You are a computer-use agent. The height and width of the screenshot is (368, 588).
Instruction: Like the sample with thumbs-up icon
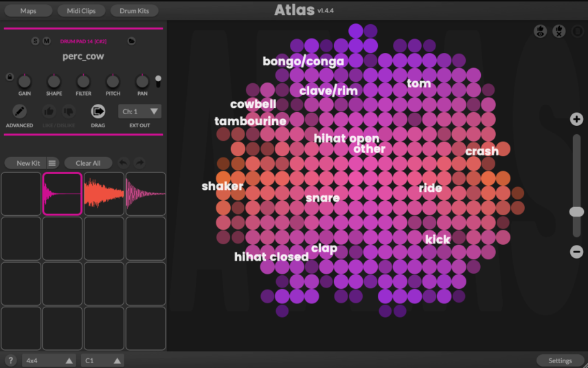(x=49, y=111)
